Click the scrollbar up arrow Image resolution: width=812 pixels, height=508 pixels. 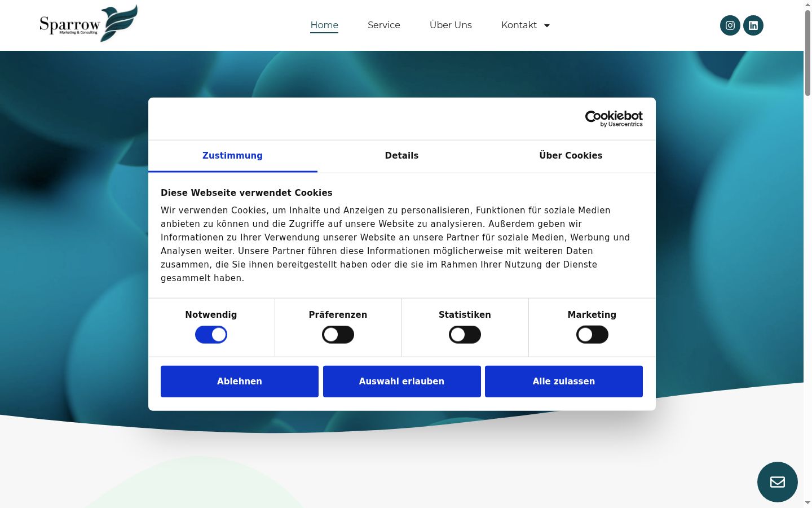coord(807,5)
